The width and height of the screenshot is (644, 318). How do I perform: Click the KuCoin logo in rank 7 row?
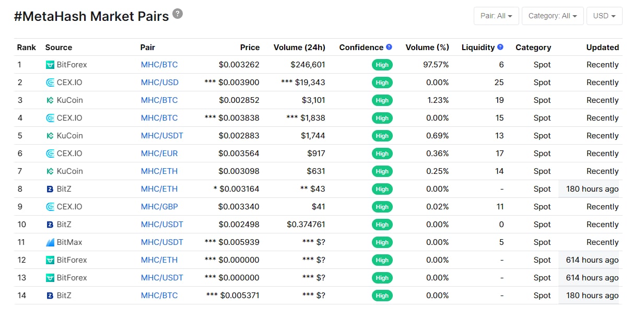(50, 171)
